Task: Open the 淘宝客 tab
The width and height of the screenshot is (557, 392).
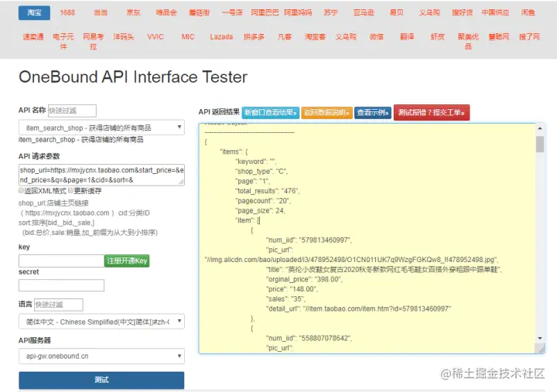Action: pyautogui.click(x=315, y=37)
